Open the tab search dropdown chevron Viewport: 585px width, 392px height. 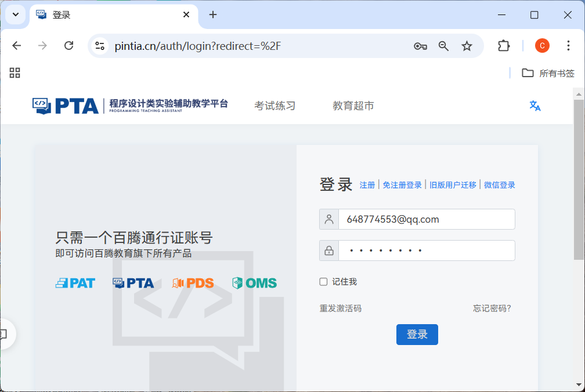[x=16, y=14]
